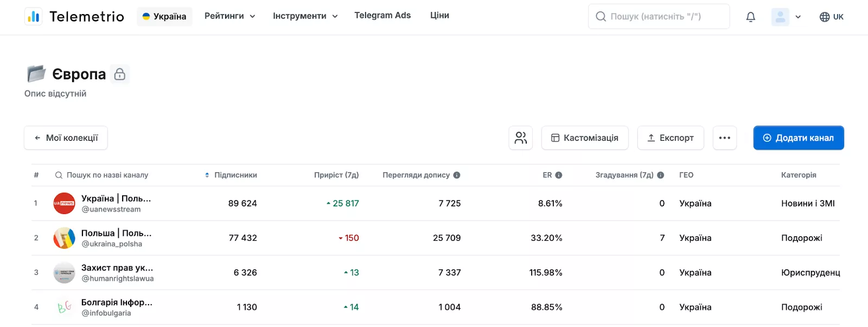
Task: Click info icon beside Перегляди допису
Action: point(457,175)
